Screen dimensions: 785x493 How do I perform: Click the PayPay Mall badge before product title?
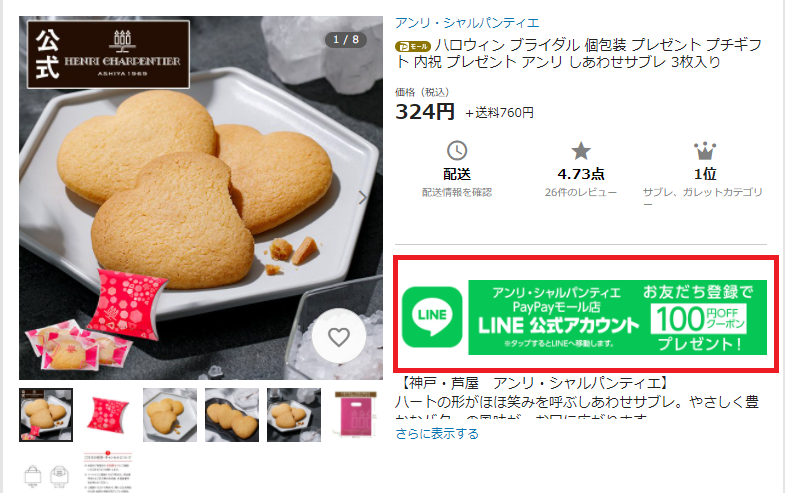coord(413,47)
